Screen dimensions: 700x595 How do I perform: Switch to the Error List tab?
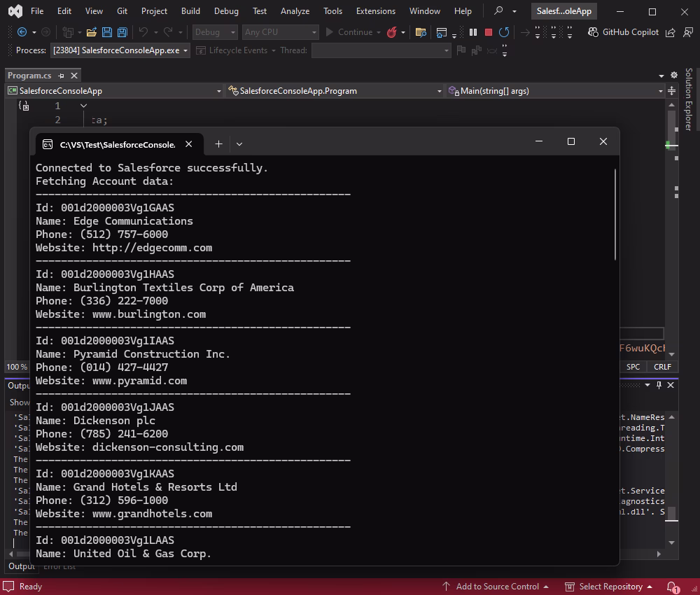pyautogui.click(x=59, y=566)
